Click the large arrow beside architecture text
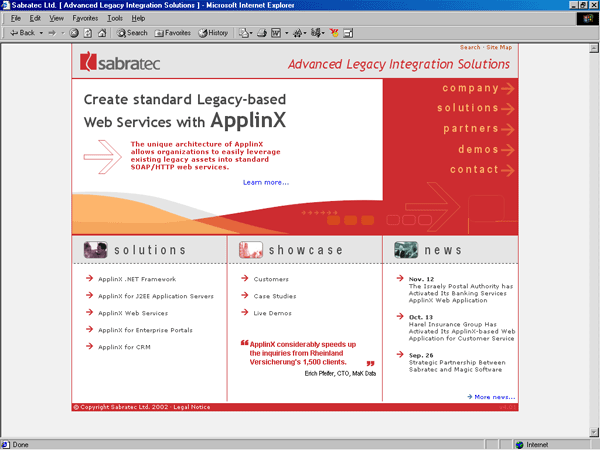Viewport: 600px width, 450px height. pos(103,157)
